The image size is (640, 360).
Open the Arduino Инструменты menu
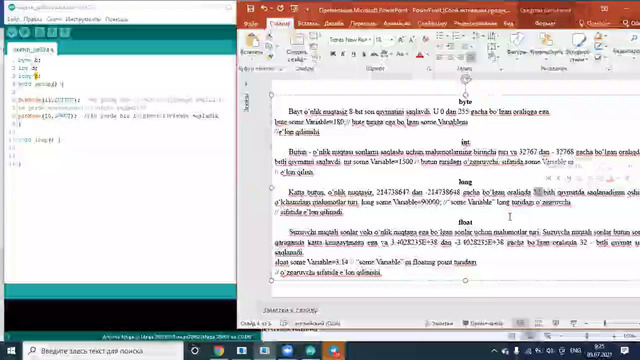tap(83, 19)
